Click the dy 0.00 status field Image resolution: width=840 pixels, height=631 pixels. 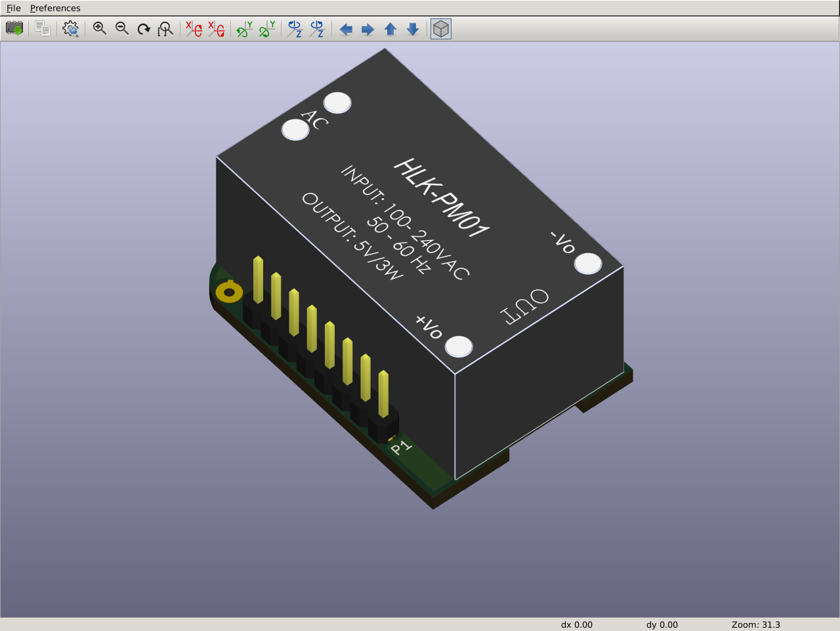[662, 624]
